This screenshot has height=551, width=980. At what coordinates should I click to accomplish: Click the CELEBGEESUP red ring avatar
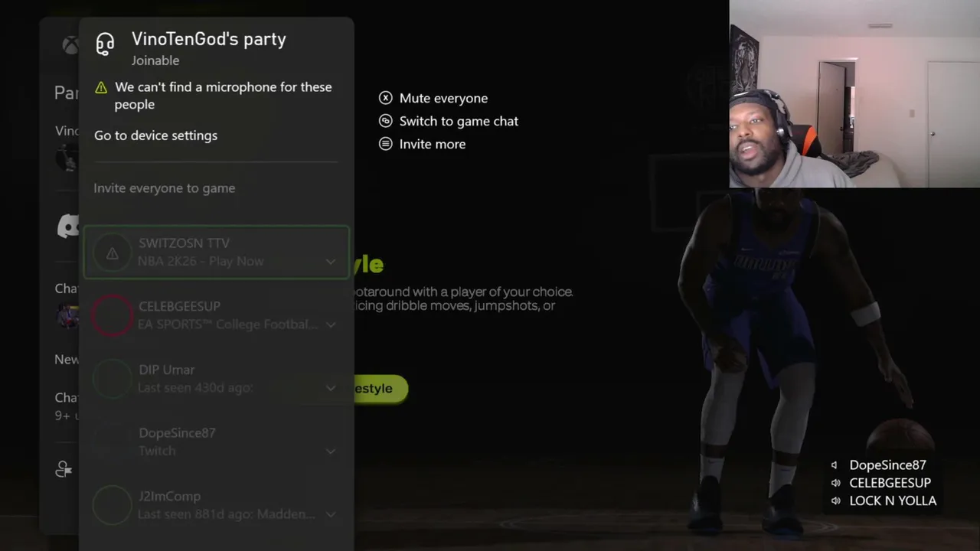113,315
